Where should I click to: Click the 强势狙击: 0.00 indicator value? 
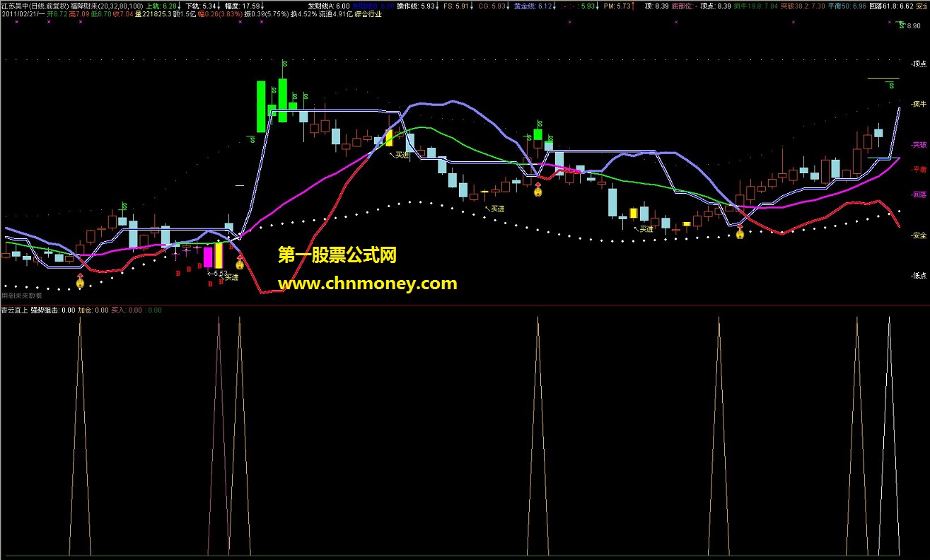coord(53,310)
